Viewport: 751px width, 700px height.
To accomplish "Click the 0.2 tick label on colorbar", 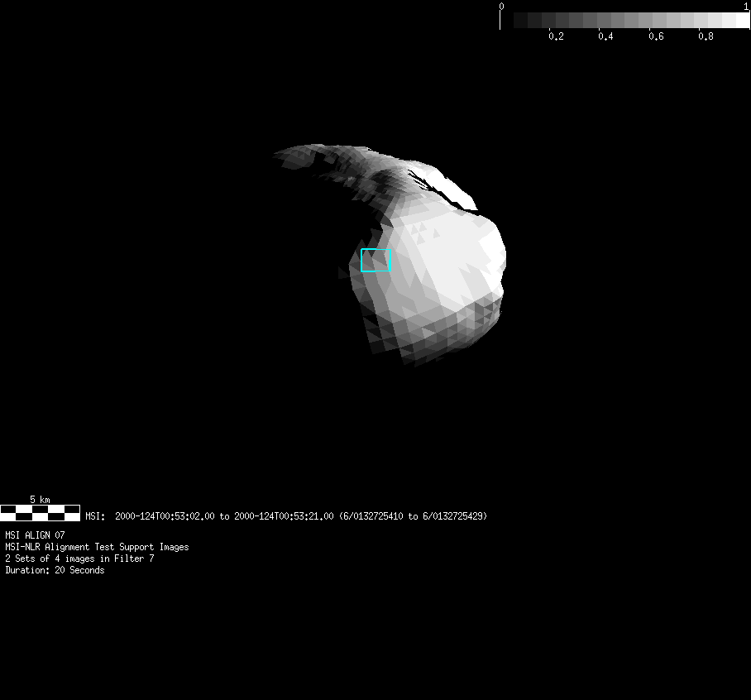I will (x=556, y=36).
